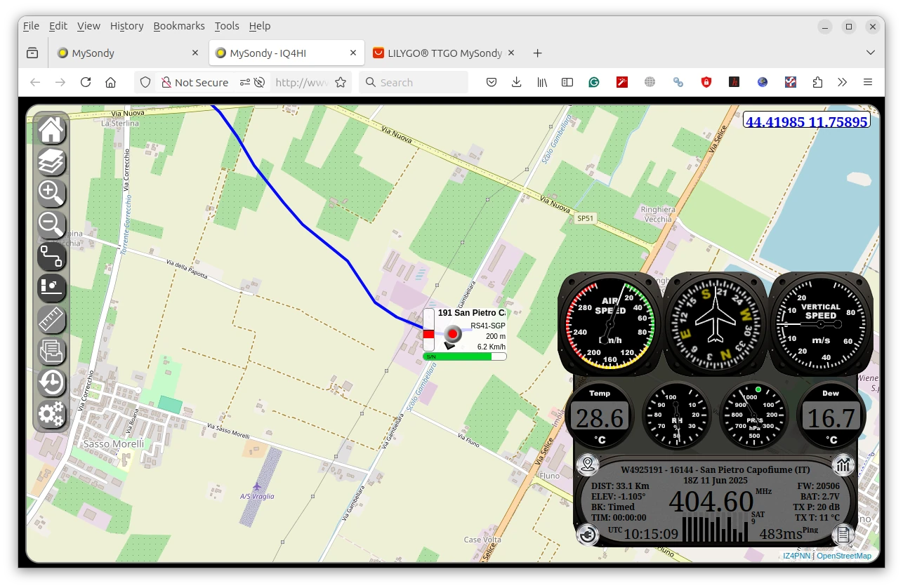Click the RH humidity gauge

[677, 415]
